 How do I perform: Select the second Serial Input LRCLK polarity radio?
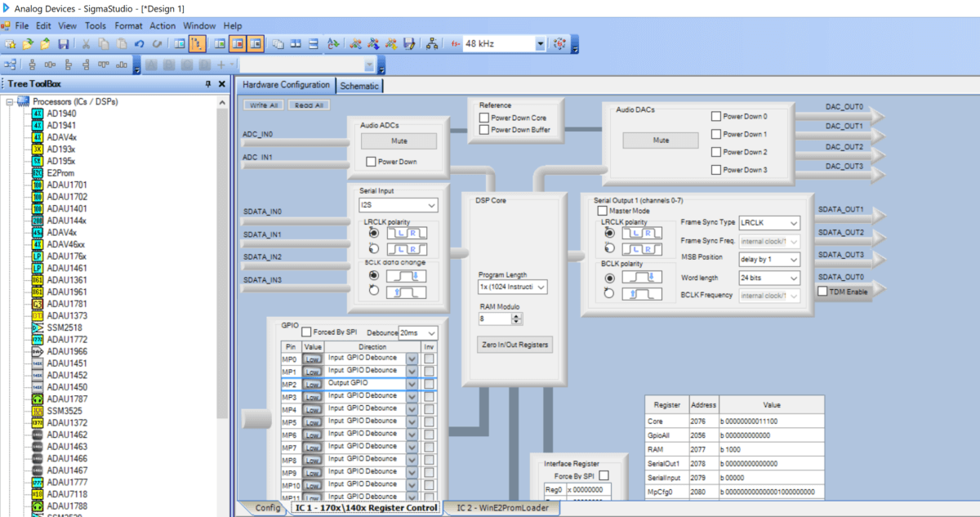pos(374,247)
